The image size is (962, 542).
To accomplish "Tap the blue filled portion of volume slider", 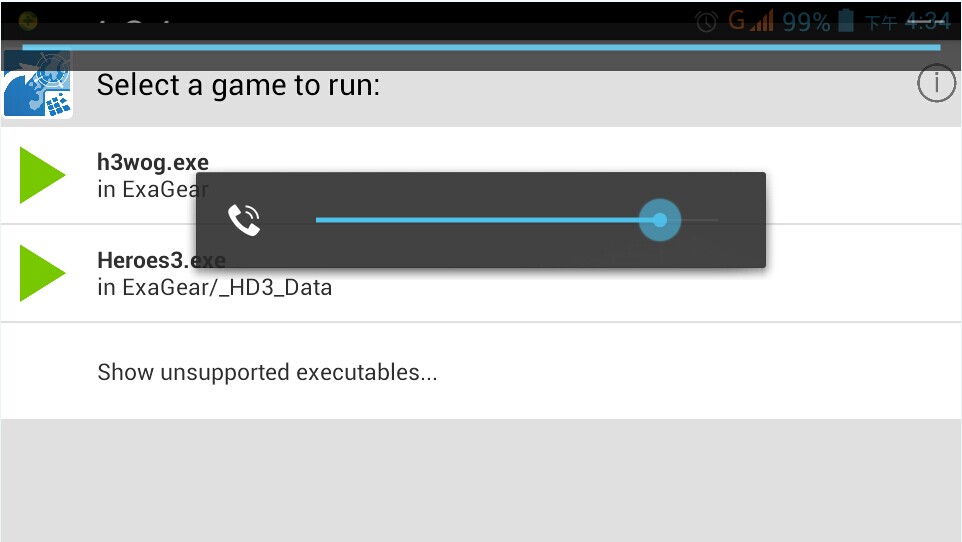I will click(477, 220).
